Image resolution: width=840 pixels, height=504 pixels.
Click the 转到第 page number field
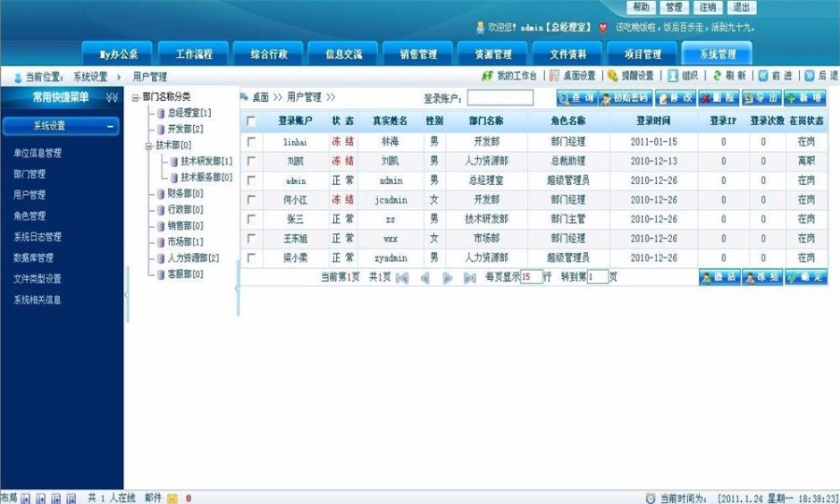click(x=597, y=277)
